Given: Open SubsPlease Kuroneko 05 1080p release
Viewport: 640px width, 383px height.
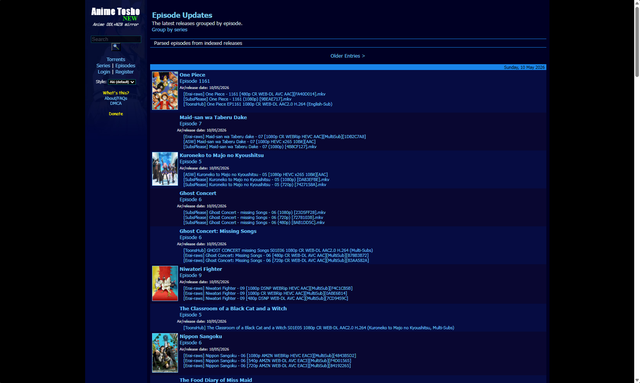Looking at the screenshot, I should [256, 180].
